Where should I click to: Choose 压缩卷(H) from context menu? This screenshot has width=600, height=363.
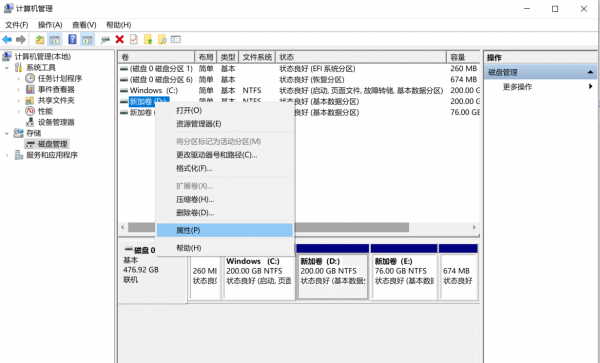[225, 200]
